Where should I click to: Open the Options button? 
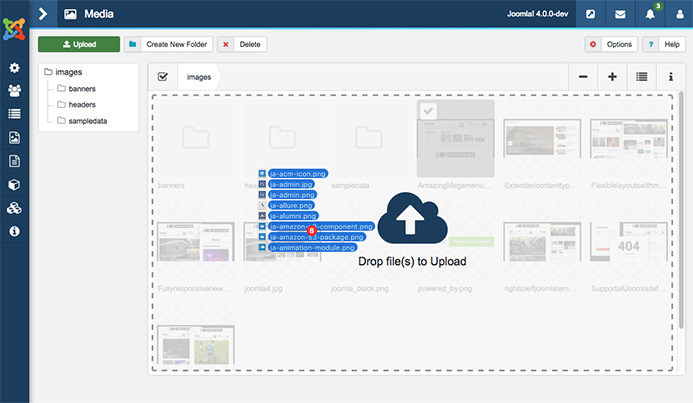pos(611,44)
